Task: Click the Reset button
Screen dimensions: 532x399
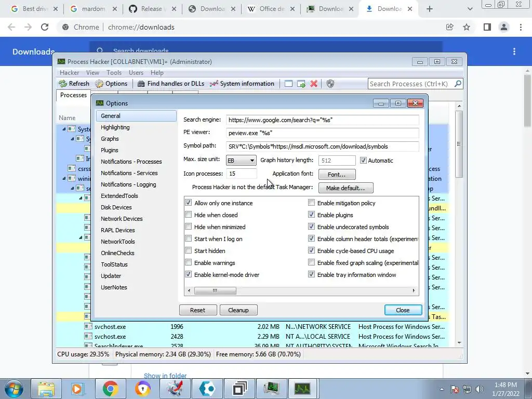Action: (198, 310)
